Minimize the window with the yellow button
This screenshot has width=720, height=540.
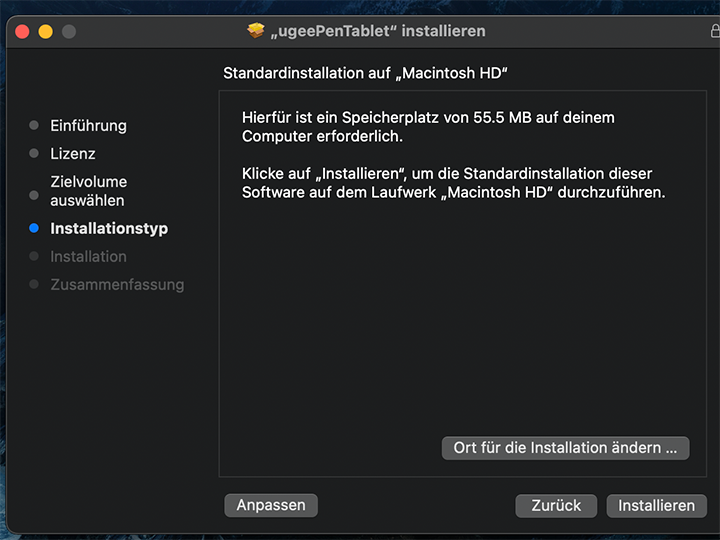coord(45,32)
